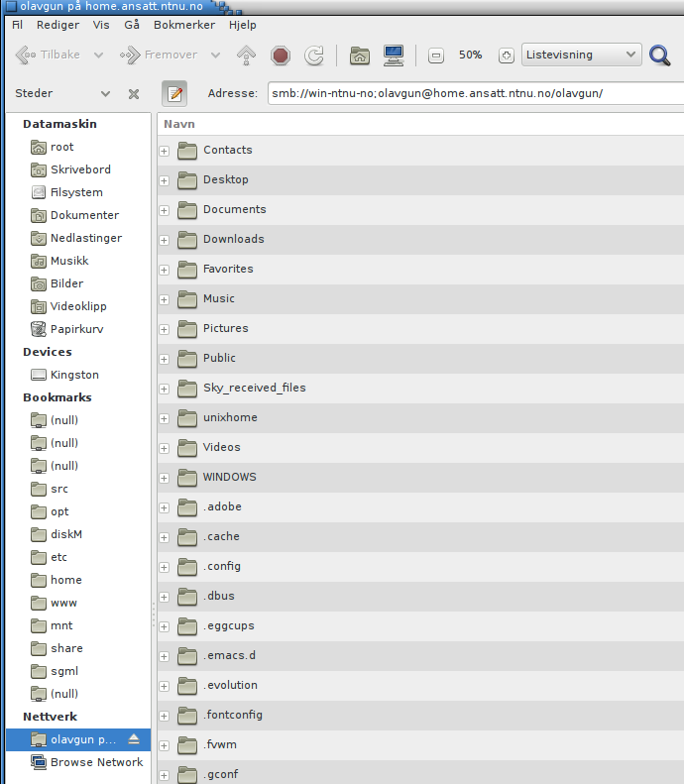
Task: Open the Listevisning view mode dropdown
Action: pyautogui.click(x=582, y=55)
